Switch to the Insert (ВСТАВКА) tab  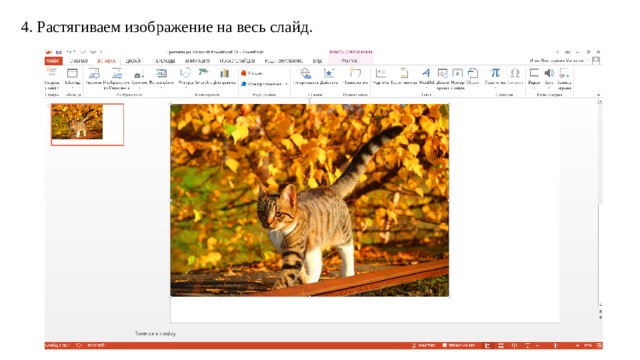[107, 61]
